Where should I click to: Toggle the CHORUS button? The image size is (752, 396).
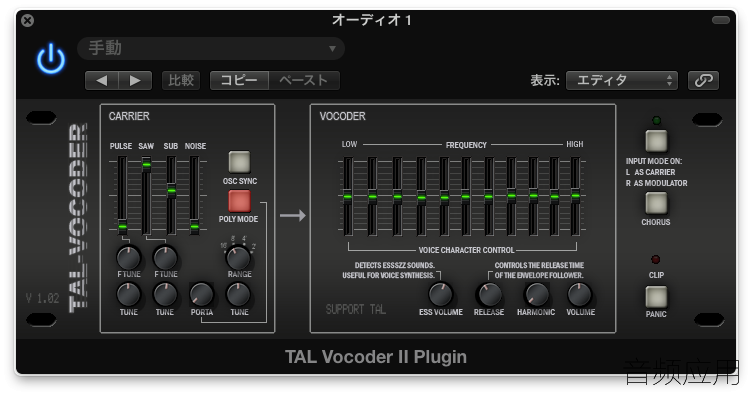(656, 203)
